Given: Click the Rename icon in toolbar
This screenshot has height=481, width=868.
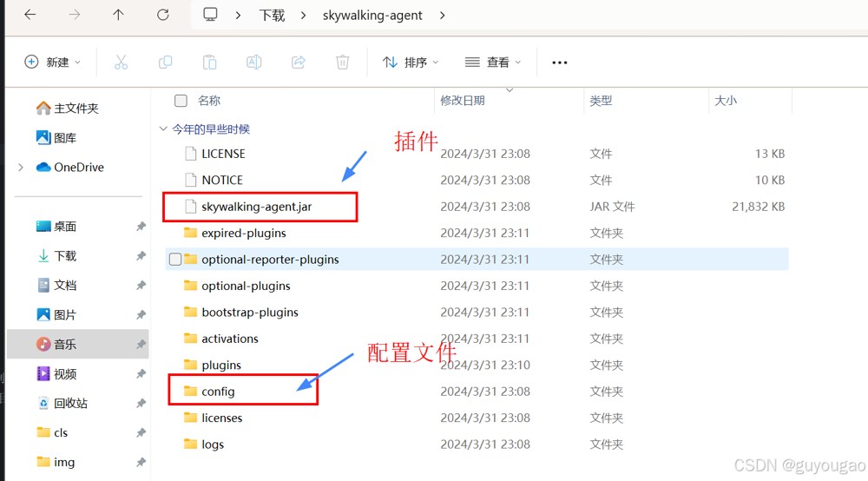Looking at the screenshot, I should (254, 62).
